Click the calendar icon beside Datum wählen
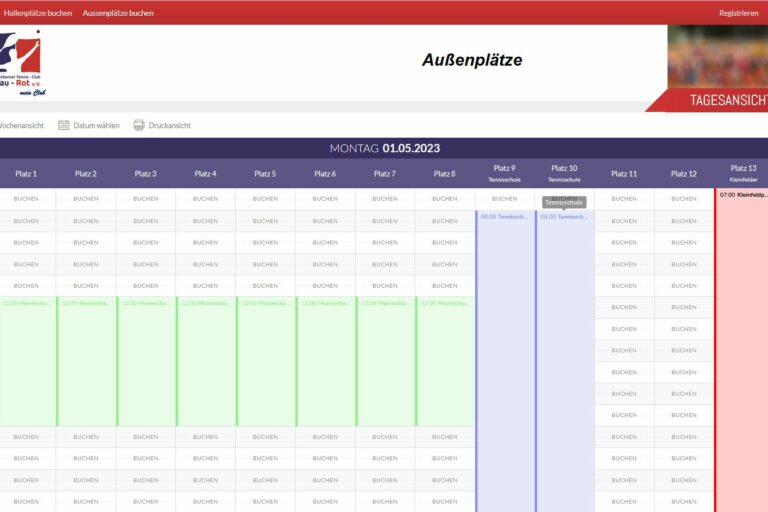 pos(64,125)
